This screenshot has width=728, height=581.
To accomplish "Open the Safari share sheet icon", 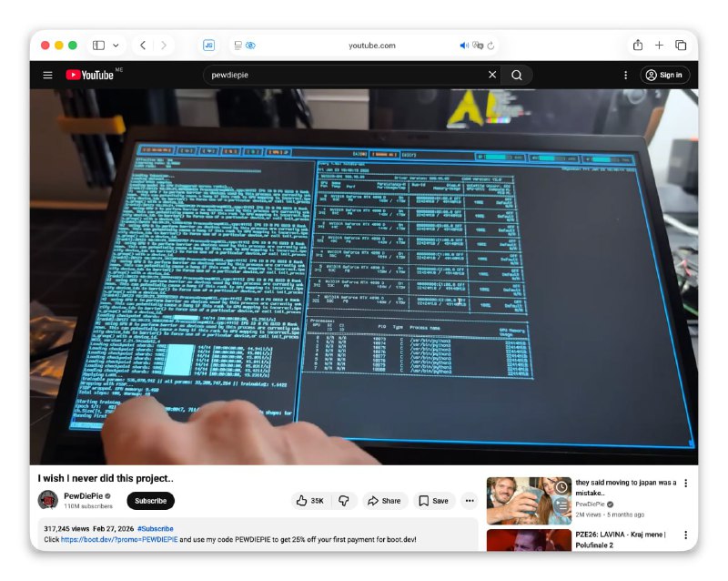I will (639, 44).
